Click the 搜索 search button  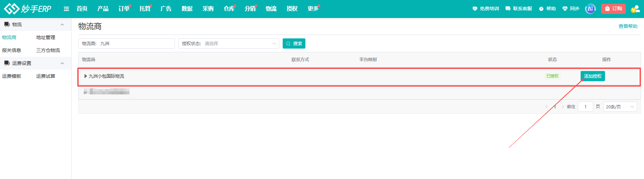[294, 43]
